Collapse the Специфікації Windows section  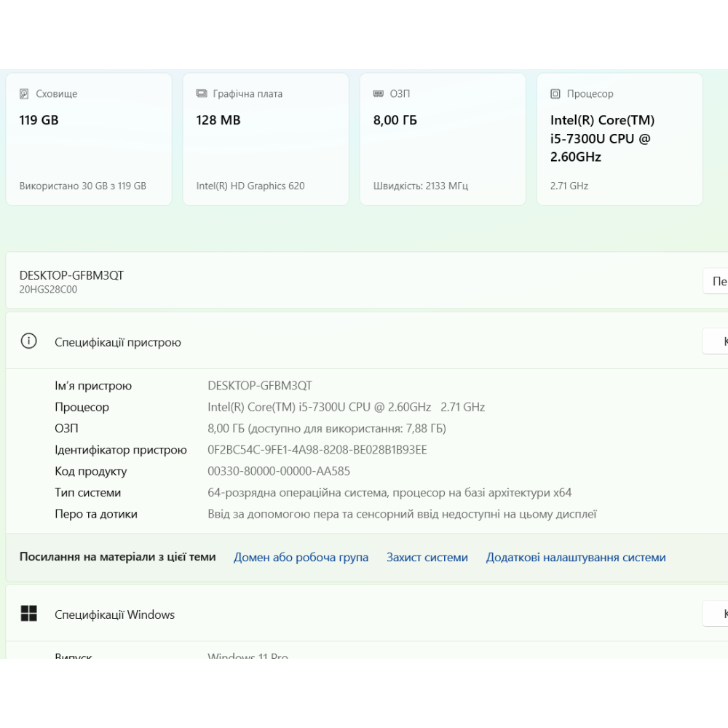(364, 614)
